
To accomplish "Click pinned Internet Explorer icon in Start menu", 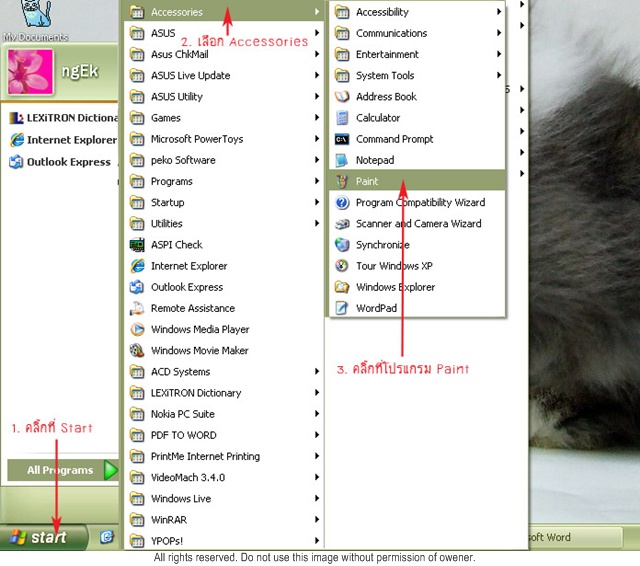I will click(x=17, y=140).
